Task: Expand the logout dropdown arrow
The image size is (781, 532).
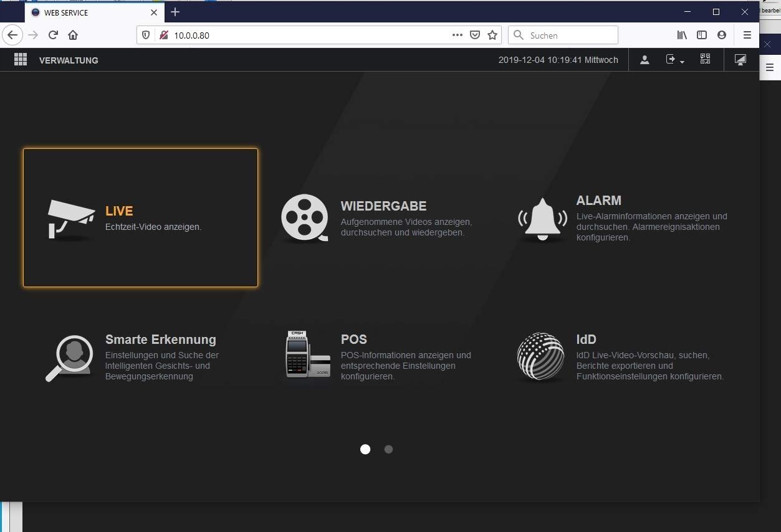Action: 683,62
